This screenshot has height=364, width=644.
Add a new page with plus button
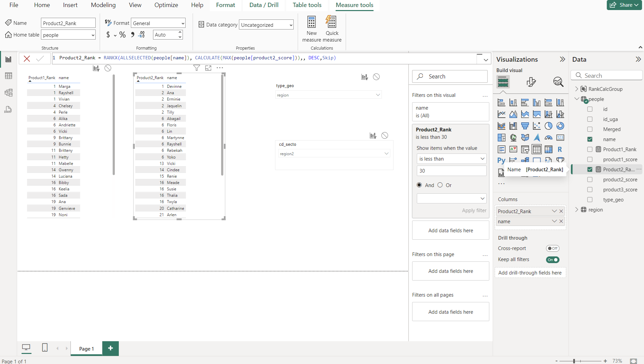[110, 349]
